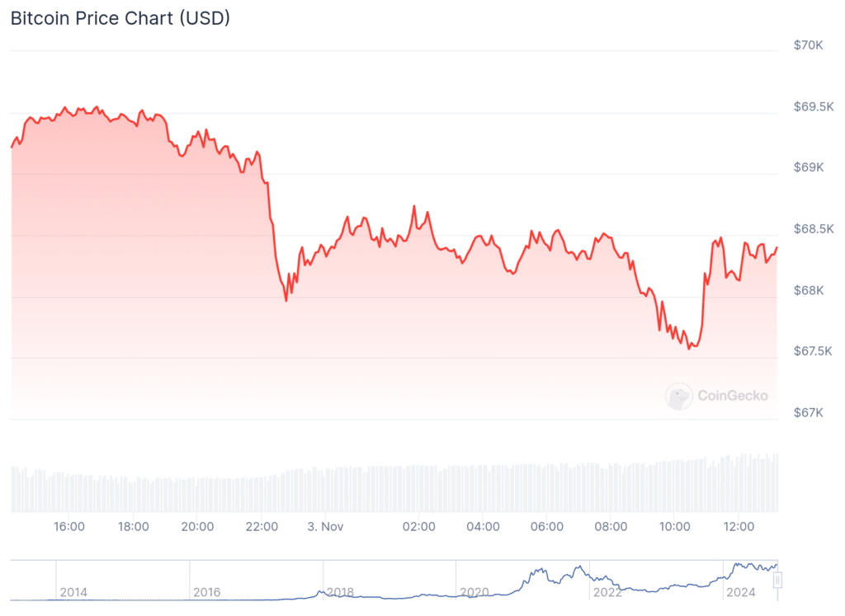The width and height of the screenshot is (845, 616).
Task: Click the 06:00 time axis label
Action: point(547,526)
